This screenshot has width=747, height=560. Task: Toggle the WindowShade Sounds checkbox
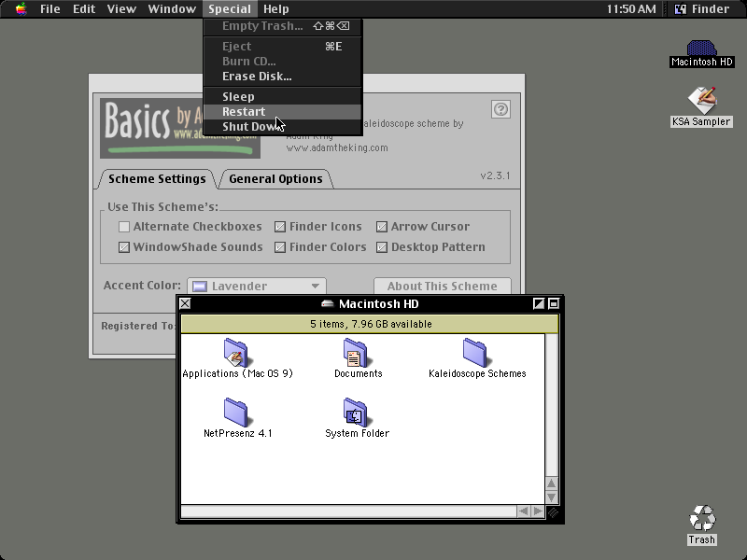(124, 247)
